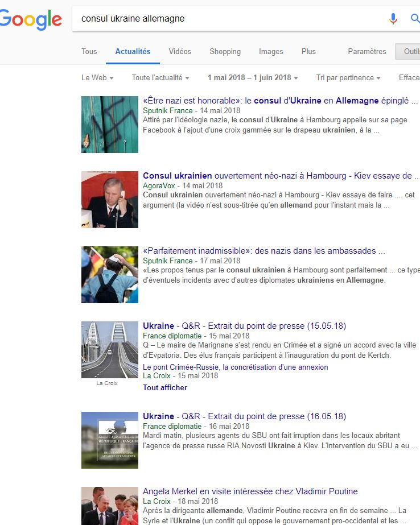Select the Actualités tab
Screen dimensions: 420x525
[133, 52]
